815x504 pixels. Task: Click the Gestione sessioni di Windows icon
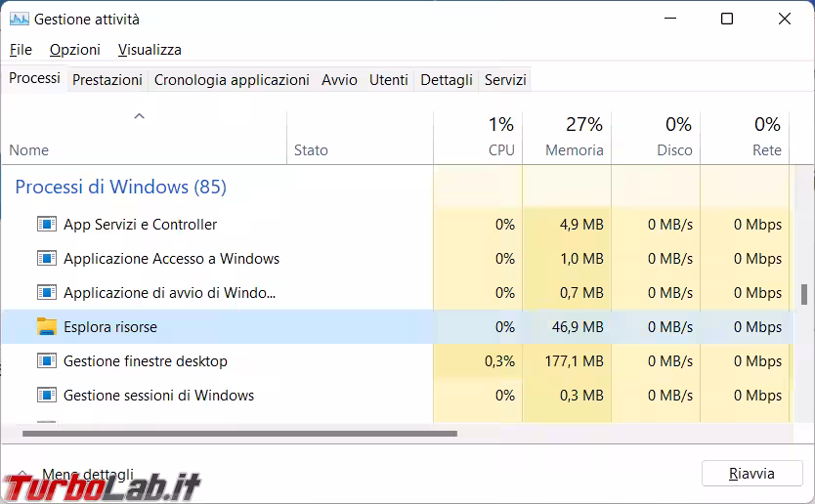46,396
